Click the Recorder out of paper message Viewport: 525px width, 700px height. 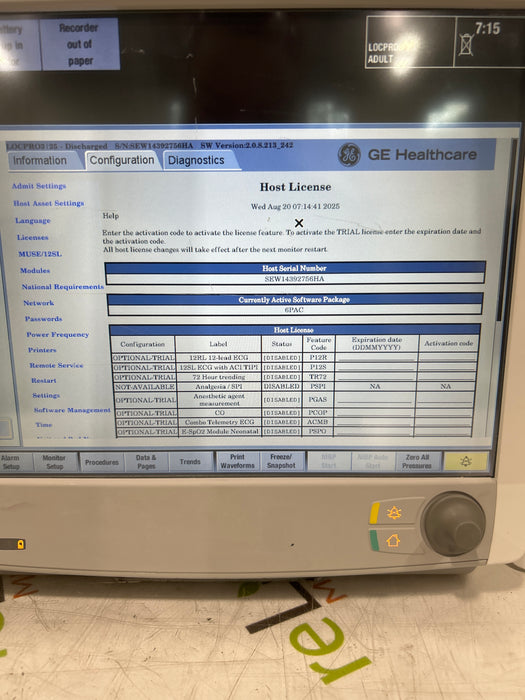(x=80, y=44)
